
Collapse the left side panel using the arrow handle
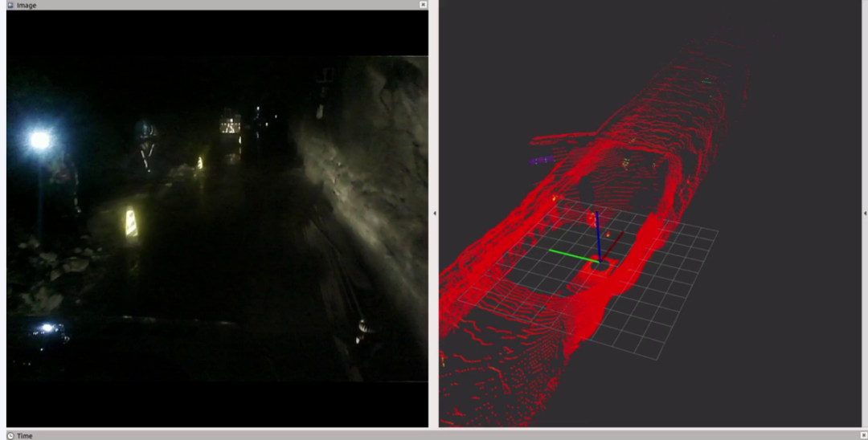point(435,214)
